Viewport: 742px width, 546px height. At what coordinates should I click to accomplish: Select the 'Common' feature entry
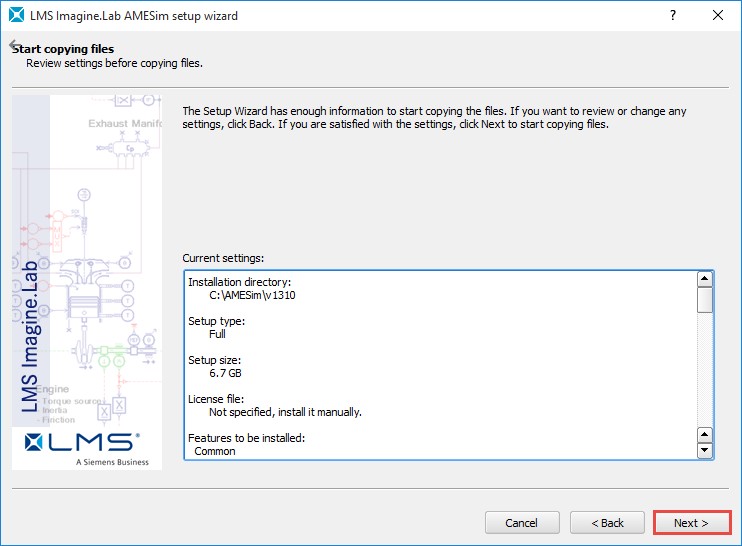click(x=215, y=451)
